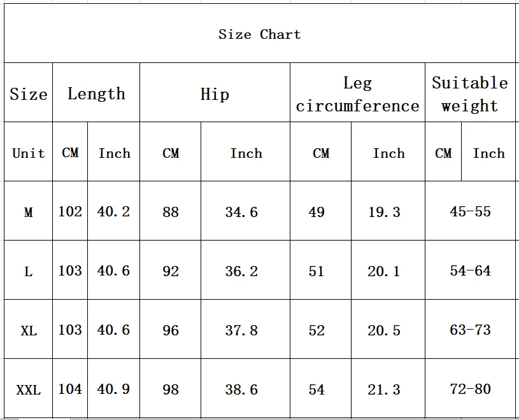Click the XXL size row label
The height and width of the screenshot is (420, 519).
pos(29,388)
